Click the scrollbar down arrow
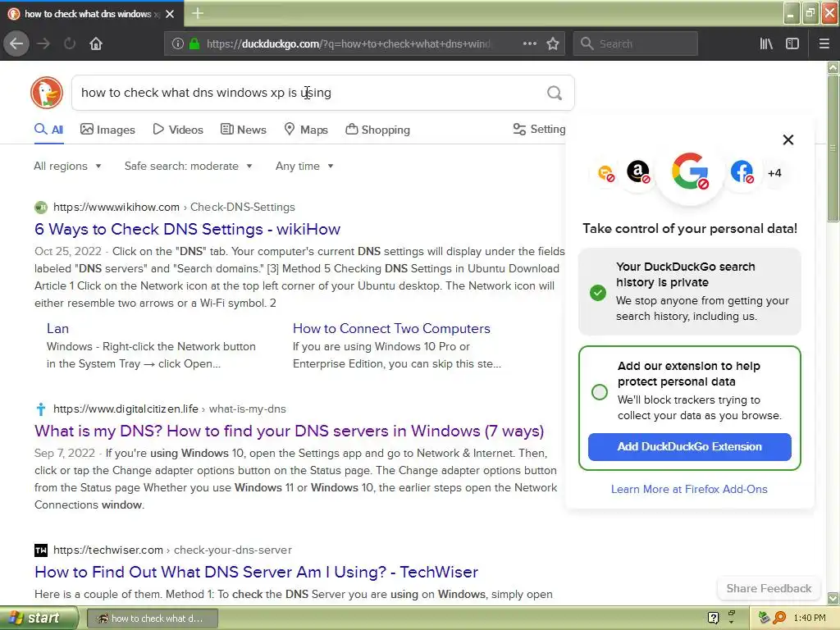This screenshot has height=630, width=840. (833, 598)
